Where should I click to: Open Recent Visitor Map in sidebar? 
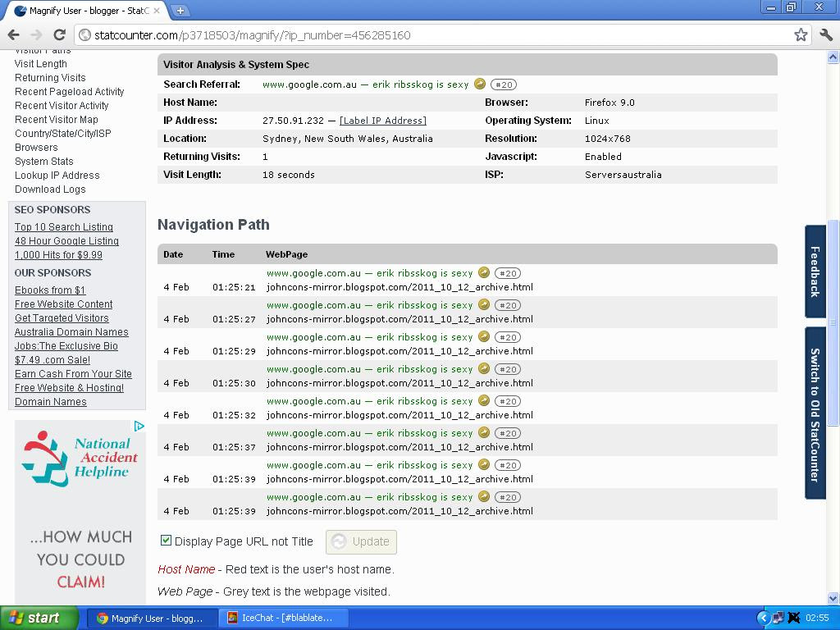pyautogui.click(x=57, y=120)
